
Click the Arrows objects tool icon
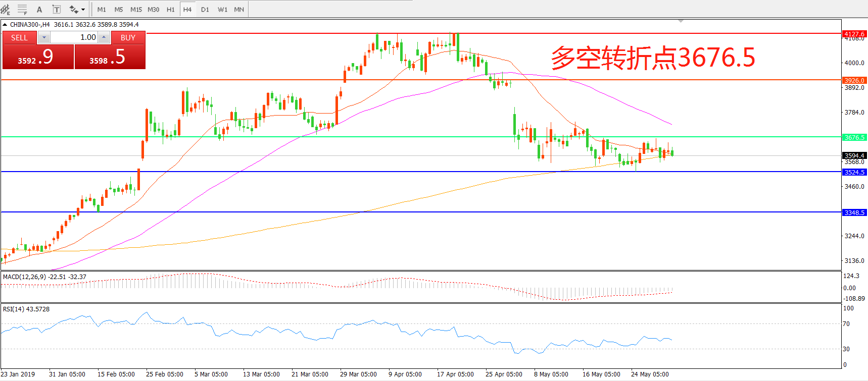click(x=74, y=9)
